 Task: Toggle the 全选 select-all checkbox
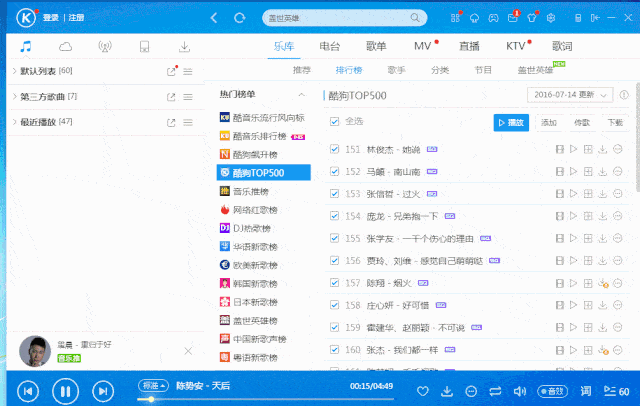coord(334,122)
